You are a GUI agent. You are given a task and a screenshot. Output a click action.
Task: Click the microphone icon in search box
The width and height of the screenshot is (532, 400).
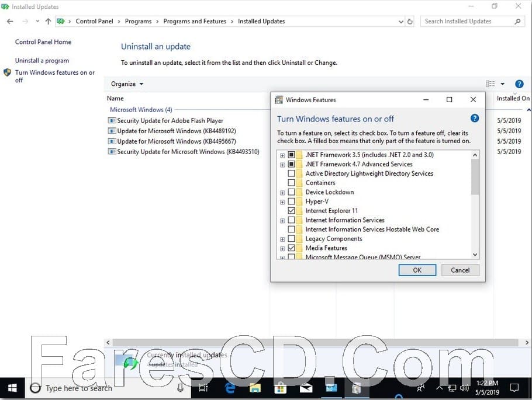(181, 388)
